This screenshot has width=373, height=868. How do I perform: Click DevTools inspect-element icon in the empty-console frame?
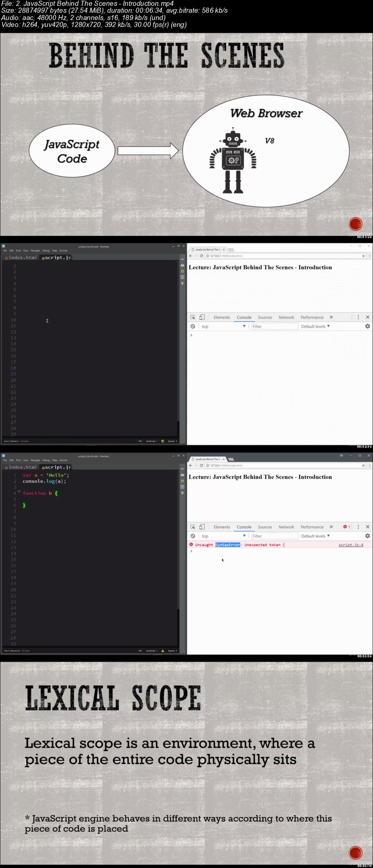[x=193, y=317]
